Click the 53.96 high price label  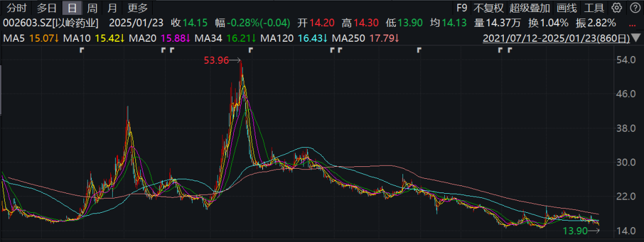pos(217,60)
